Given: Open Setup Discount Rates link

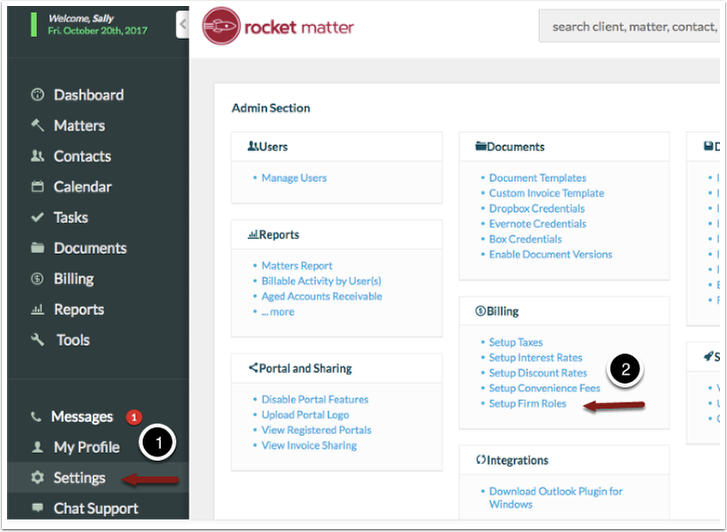Looking at the screenshot, I should 538,372.
